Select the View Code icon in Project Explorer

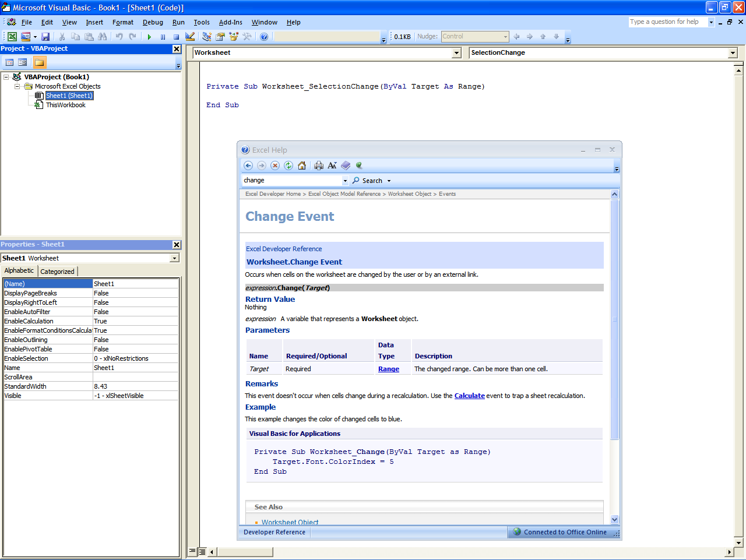pos(9,62)
